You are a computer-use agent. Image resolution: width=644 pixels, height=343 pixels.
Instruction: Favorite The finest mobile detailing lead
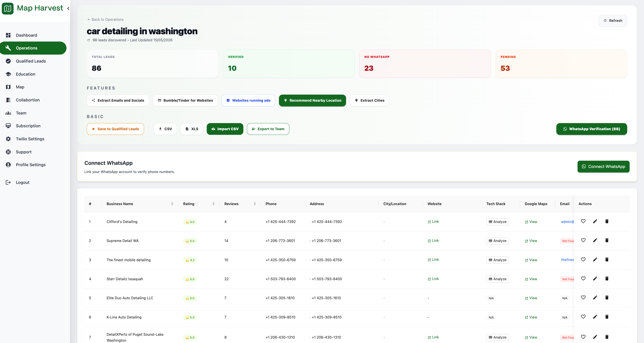(583, 259)
